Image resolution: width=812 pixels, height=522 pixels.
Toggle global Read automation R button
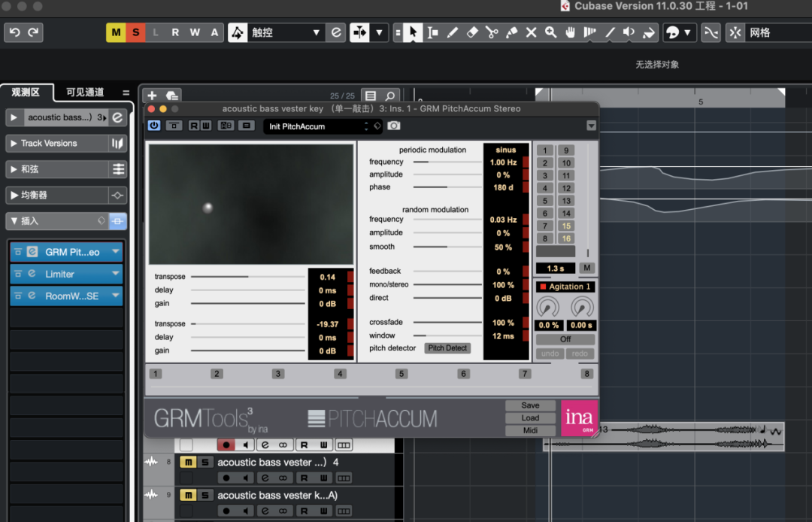[x=175, y=32]
